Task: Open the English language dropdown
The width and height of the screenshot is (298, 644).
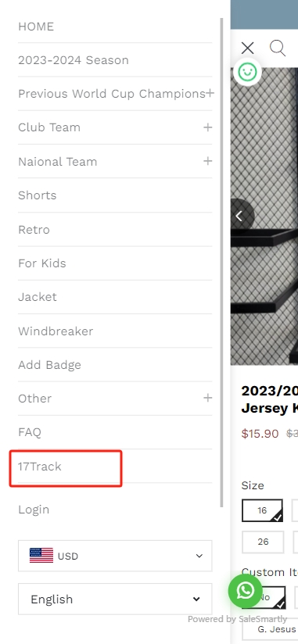Action: click(x=115, y=599)
